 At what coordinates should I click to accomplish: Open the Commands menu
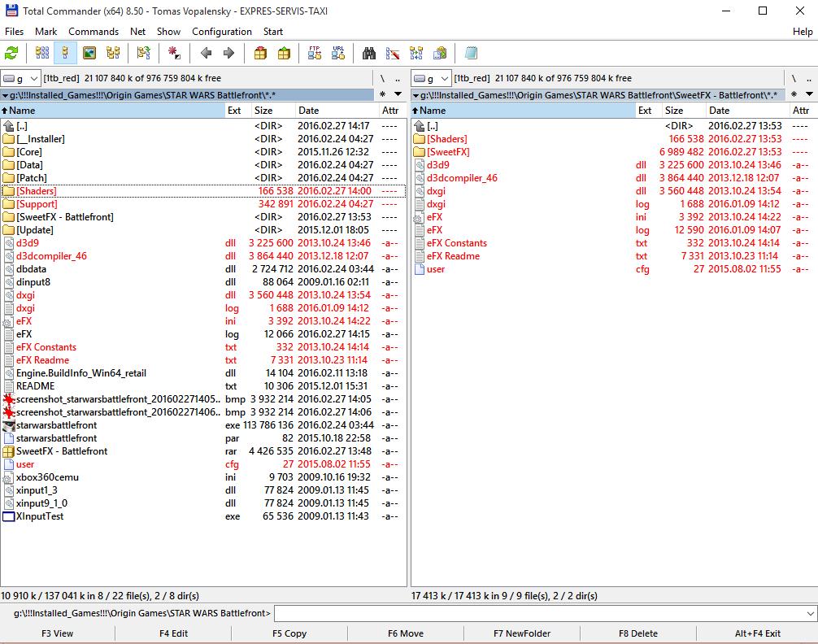94,32
